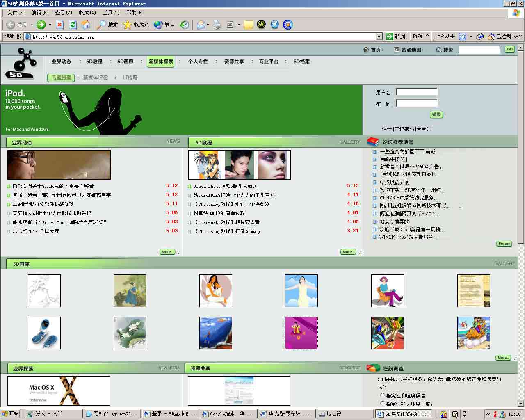Open the 工具(T) menu
The height and width of the screenshot is (420, 525).
point(111,13)
